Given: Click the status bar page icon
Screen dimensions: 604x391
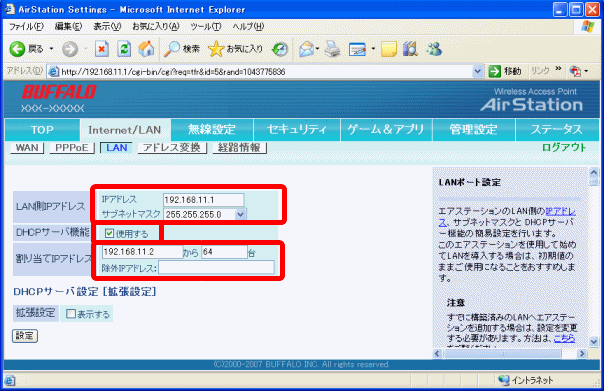Looking at the screenshot, I should point(10,381).
